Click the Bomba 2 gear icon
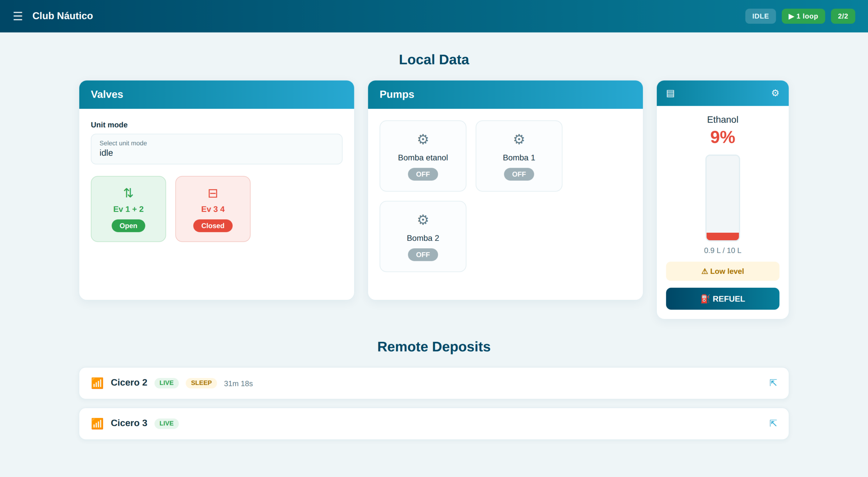The image size is (868, 477). point(423,220)
